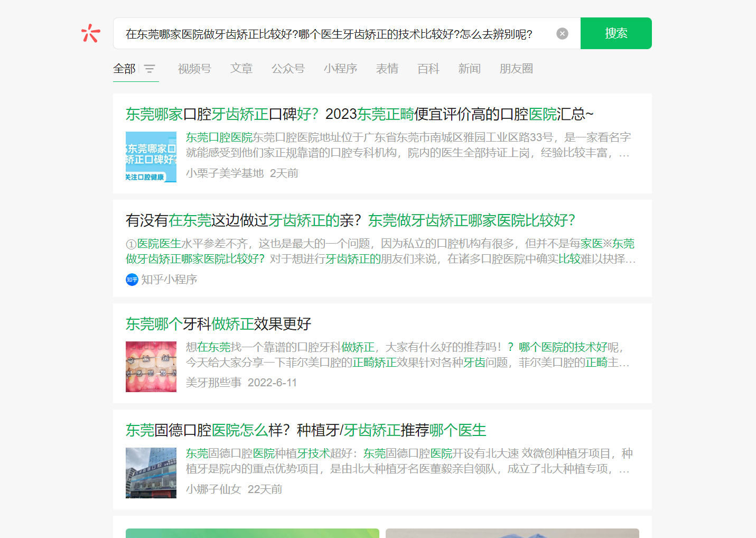This screenshot has width=756, height=538.
Task: Click the source name 小娜子仙女
Action: click(213, 489)
